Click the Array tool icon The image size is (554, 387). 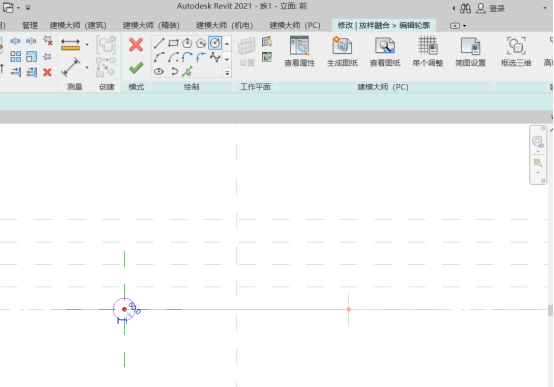pos(15,57)
